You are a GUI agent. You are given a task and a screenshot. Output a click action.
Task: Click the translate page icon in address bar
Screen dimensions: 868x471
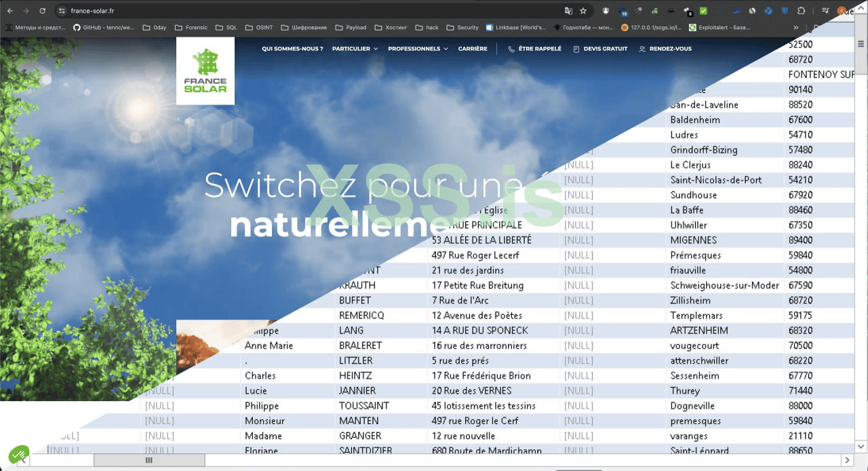[x=568, y=11]
